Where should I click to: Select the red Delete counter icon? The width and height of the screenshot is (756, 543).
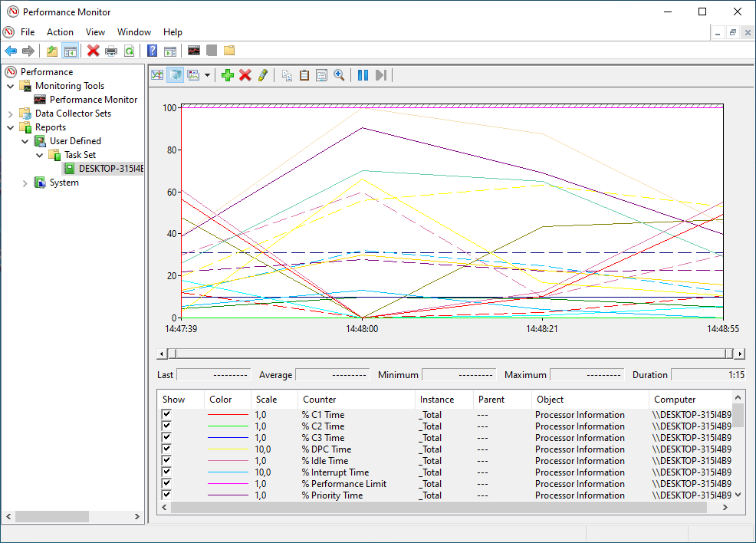(x=245, y=74)
